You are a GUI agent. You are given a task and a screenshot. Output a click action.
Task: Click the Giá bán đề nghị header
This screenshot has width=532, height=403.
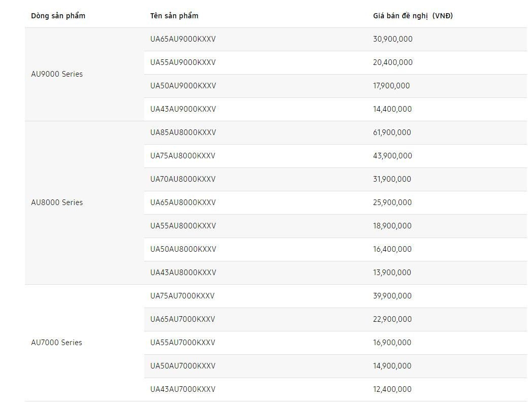(413, 16)
